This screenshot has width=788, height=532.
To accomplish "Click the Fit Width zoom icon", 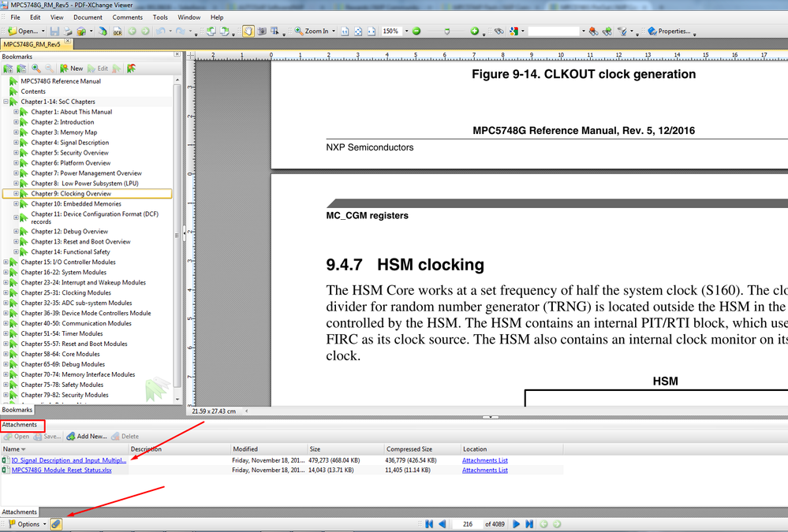I will [372, 32].
